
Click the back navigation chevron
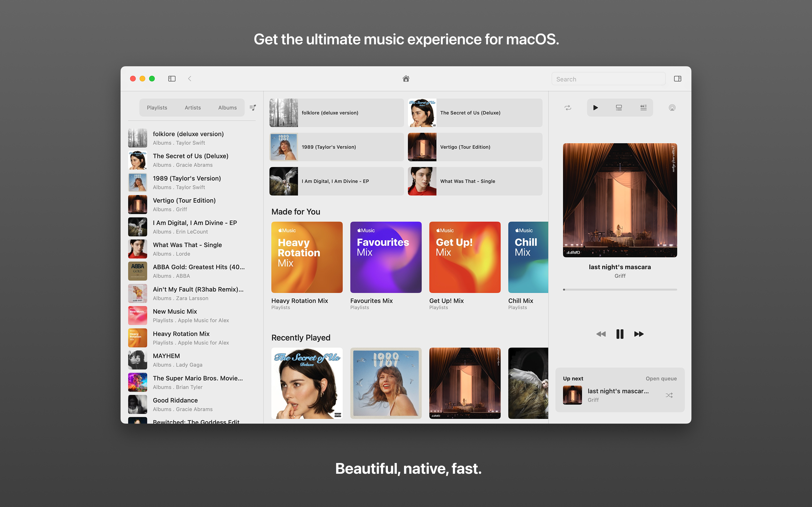[x=190, y=79]
